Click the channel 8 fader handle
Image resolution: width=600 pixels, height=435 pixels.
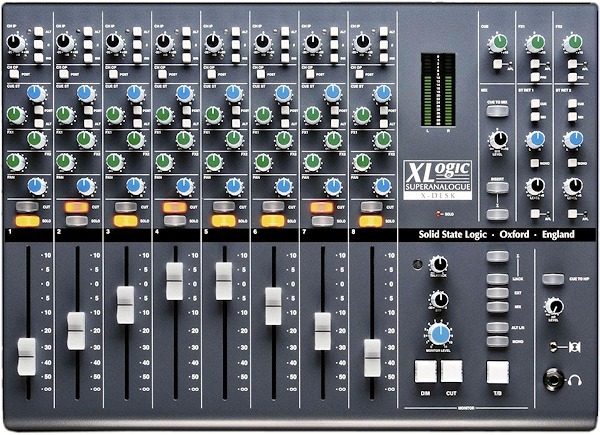click(x=372, y=357)
